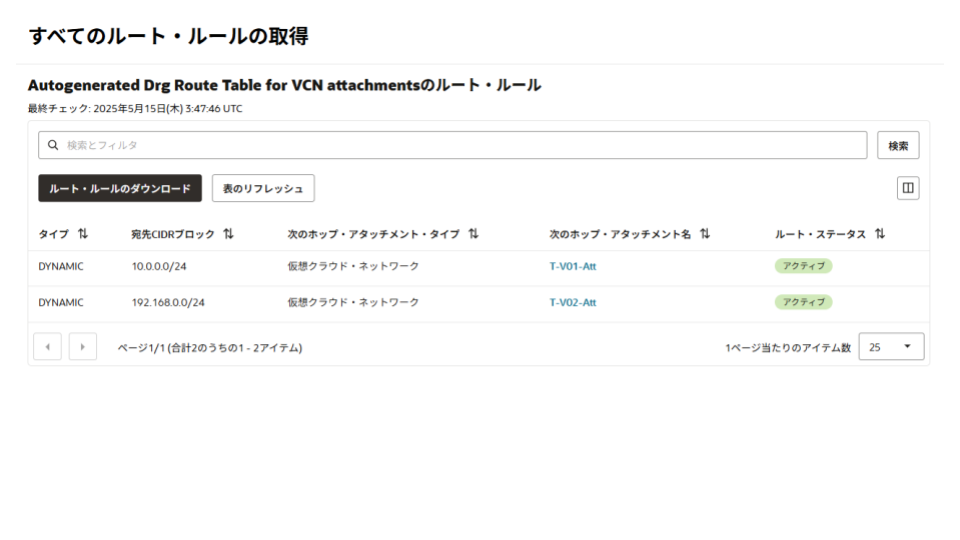
Task: Download route rules with ルート・ルールのダウンロード
Action: pyautogui.click(x=120, y=188)
